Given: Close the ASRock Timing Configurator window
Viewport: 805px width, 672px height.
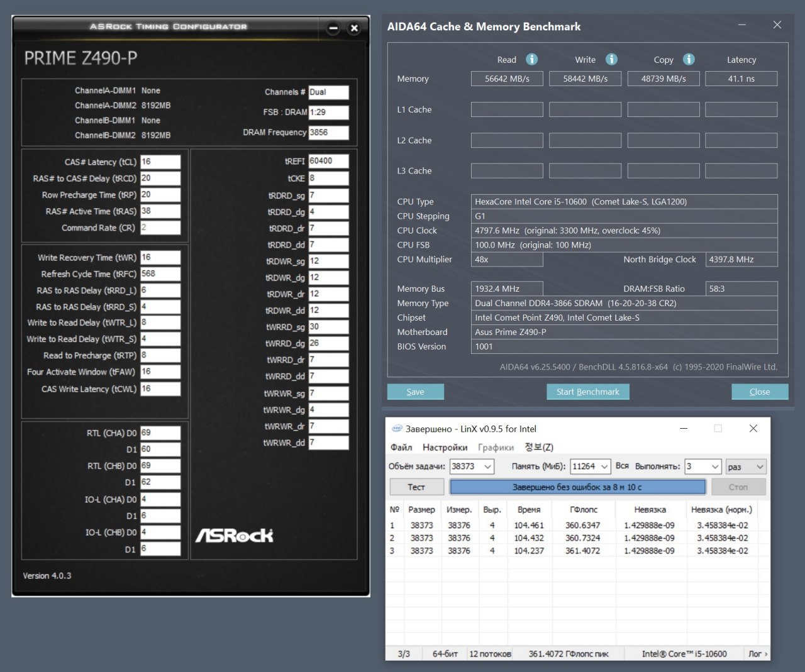Looking at the screenshot, I should click(354, 28).
